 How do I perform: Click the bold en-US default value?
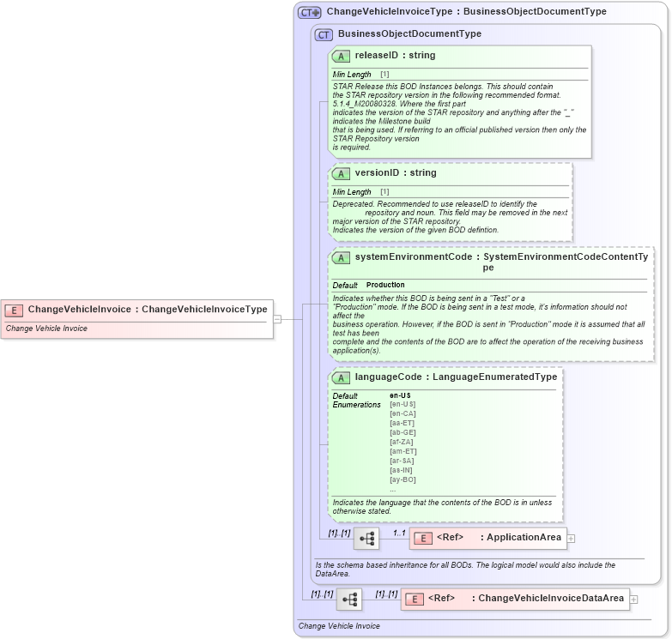(400, 395)
